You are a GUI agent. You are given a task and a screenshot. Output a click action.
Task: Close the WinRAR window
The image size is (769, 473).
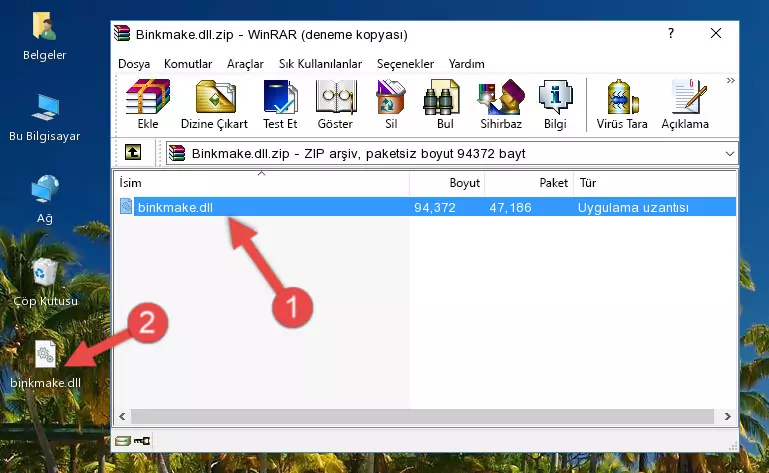pos(716,33)
